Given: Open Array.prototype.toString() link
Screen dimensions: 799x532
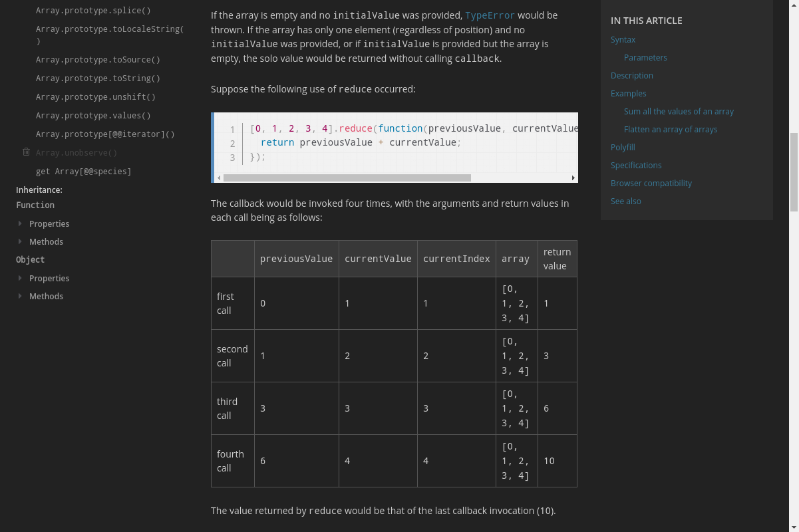Looking at the screenshot, I should pos(98,78).
